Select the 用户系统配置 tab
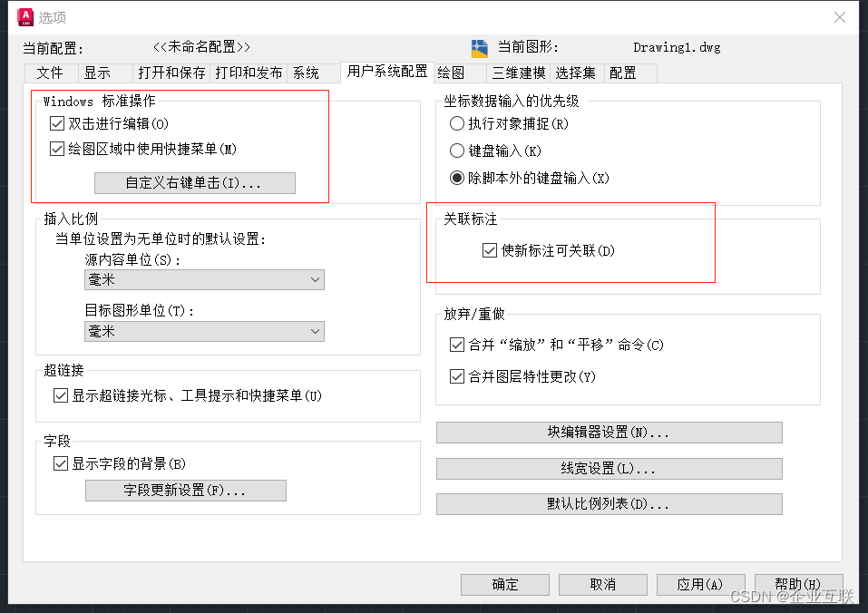 click(387, 72)
